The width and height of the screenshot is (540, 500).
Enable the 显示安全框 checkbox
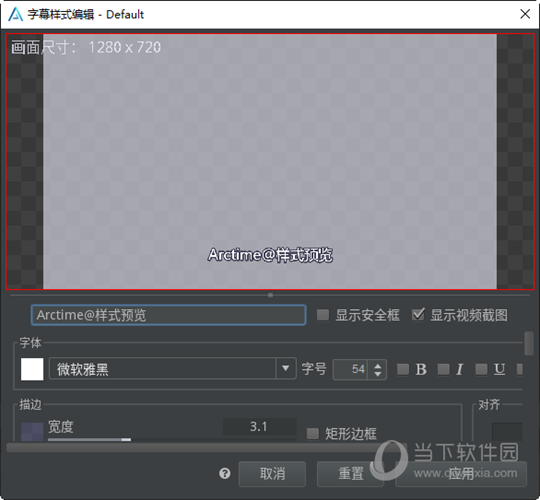tap(323, 314)
